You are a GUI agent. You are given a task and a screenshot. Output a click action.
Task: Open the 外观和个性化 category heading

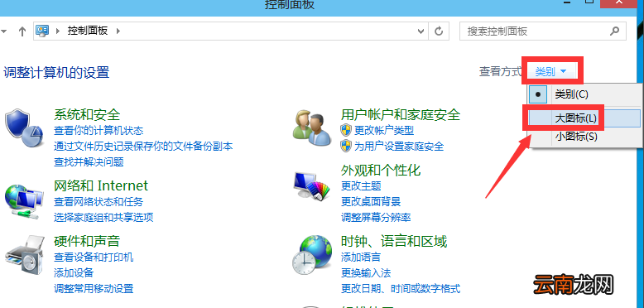click(381, 170)
